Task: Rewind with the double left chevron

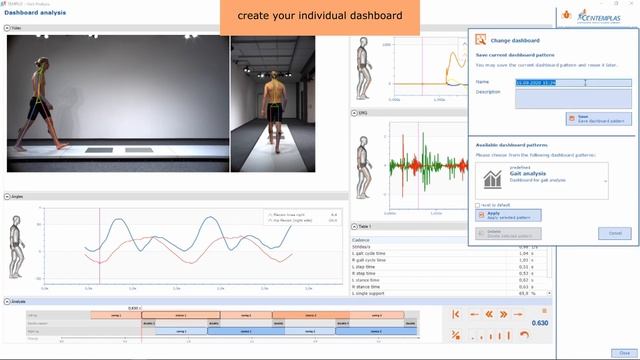Action: 489,314
